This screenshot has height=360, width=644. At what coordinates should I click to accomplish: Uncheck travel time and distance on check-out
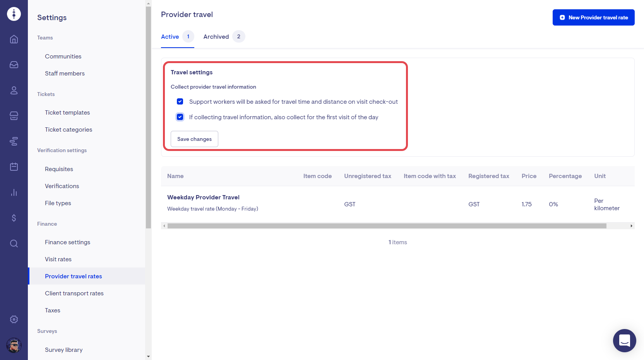coord(180,101)
